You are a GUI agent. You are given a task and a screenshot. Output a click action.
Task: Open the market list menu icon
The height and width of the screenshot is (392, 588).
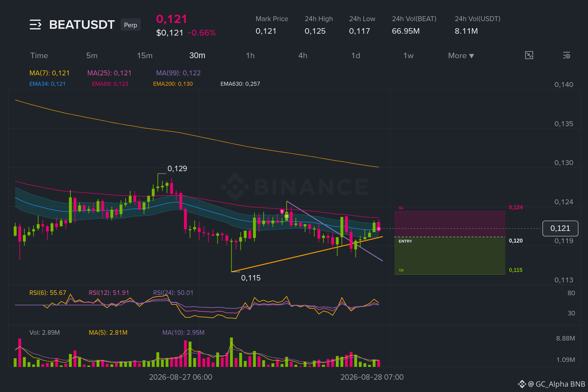(36, 24)
